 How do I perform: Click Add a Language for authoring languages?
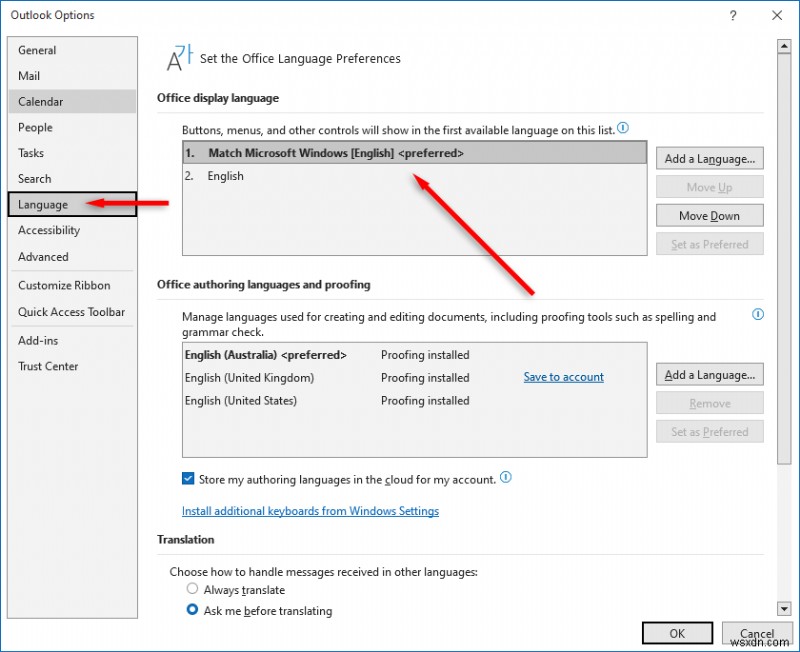(709, 375)
